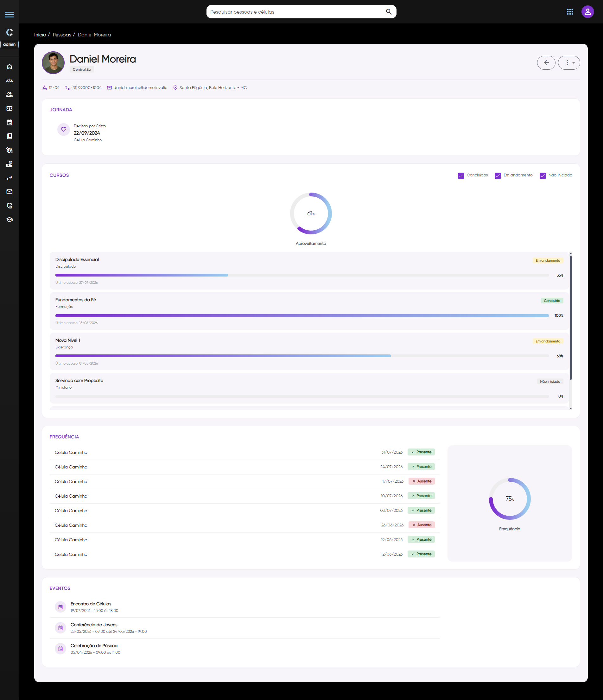Click Daniel Moreira's profile photo

tap(53, 62)
